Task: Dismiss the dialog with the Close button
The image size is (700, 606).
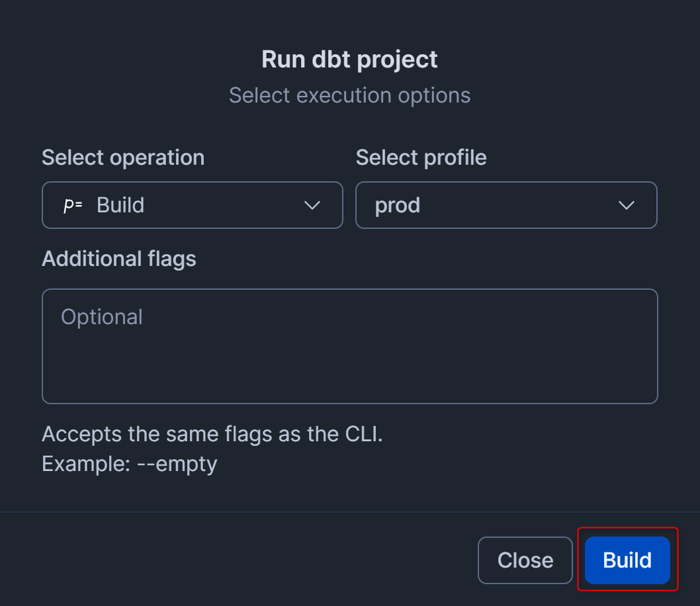Action: [525, 560]
